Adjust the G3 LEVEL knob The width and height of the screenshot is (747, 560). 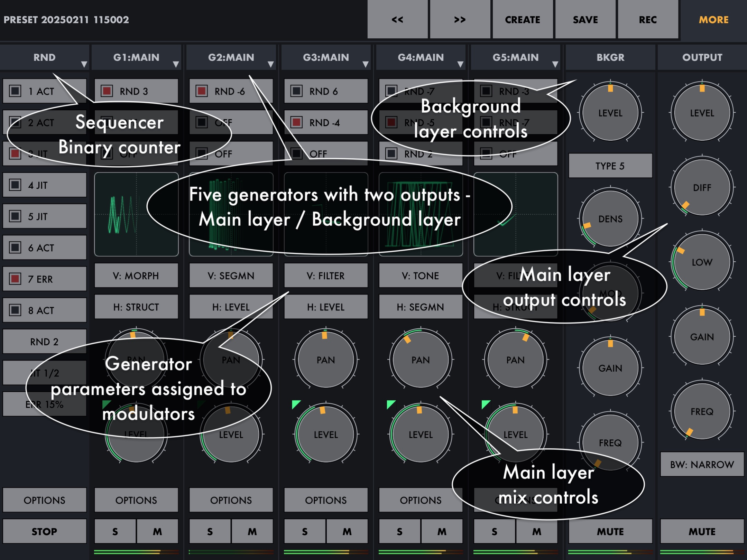[x=326, y=434]
